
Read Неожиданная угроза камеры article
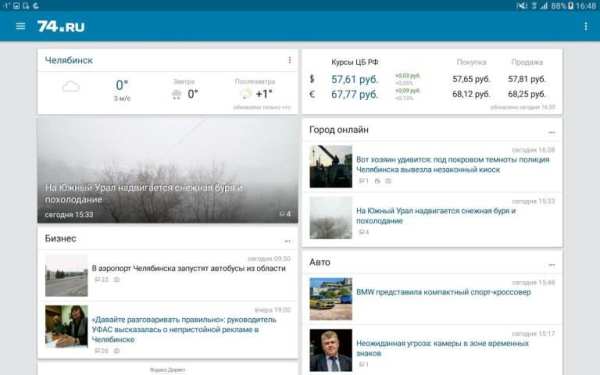[442, 348]
